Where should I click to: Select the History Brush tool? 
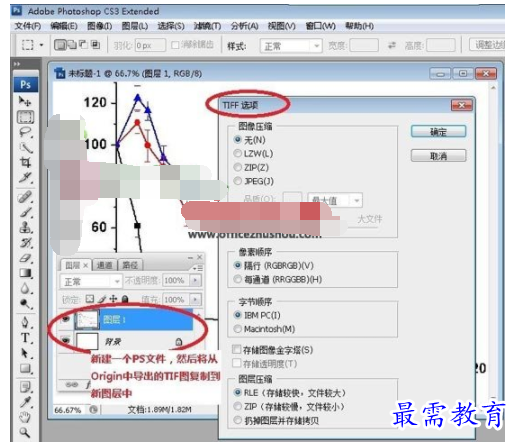coord(25,243)
